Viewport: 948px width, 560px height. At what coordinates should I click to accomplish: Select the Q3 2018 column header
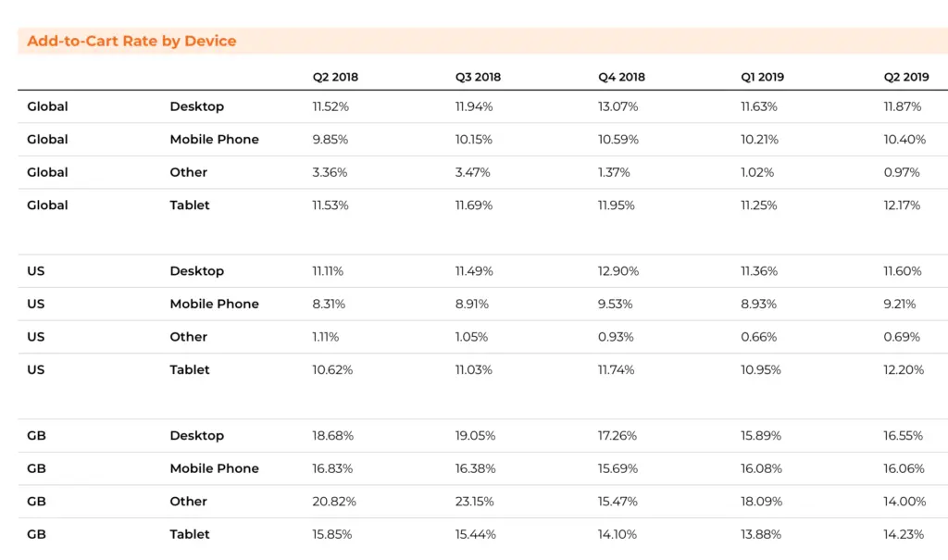pos(479,77)
